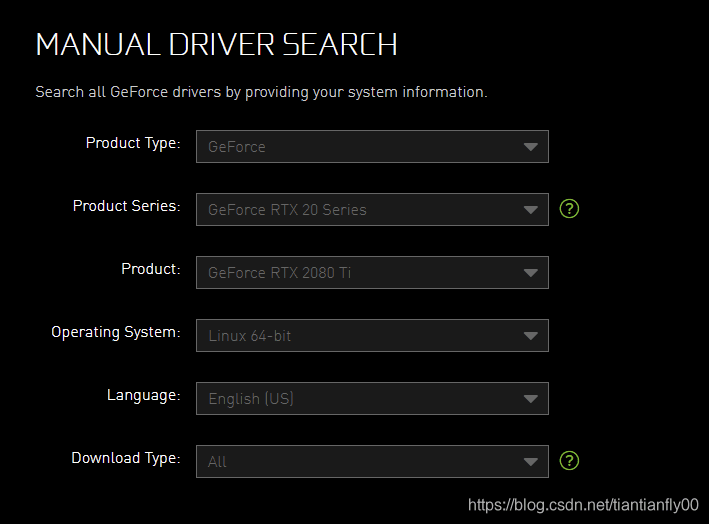Open the Product Series dropdown showing RTX 20 Series
This screenshot has width=709, height=524.
[372, 209]
